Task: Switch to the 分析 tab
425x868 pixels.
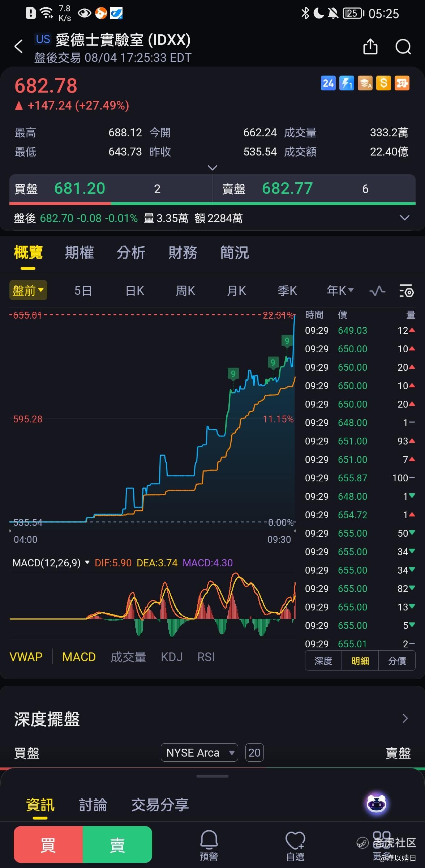Action: tap(131, 252)
